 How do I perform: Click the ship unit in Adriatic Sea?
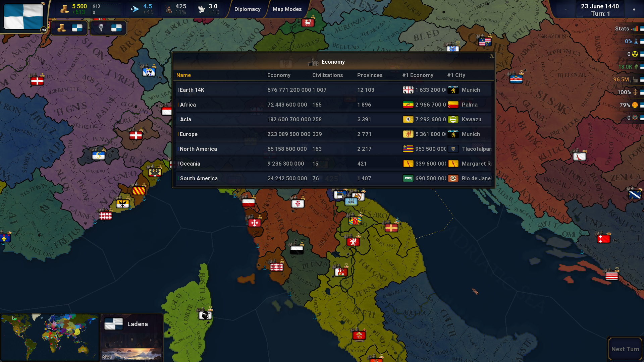(475, 291)
